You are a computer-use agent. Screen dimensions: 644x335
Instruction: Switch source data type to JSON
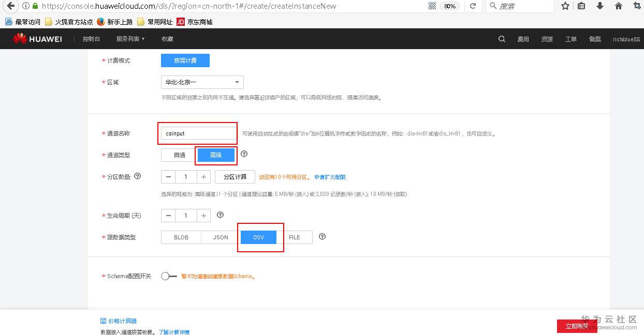tap(219, 237)
